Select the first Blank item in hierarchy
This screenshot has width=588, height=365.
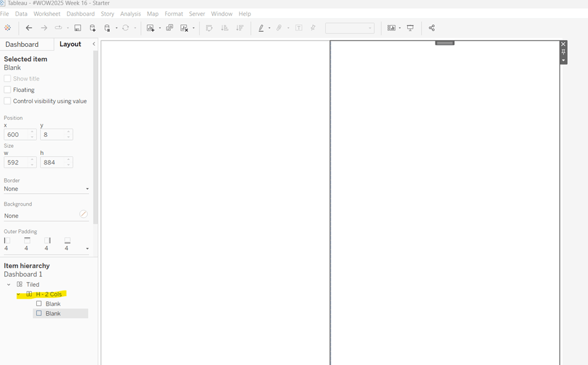pos(53,304)
